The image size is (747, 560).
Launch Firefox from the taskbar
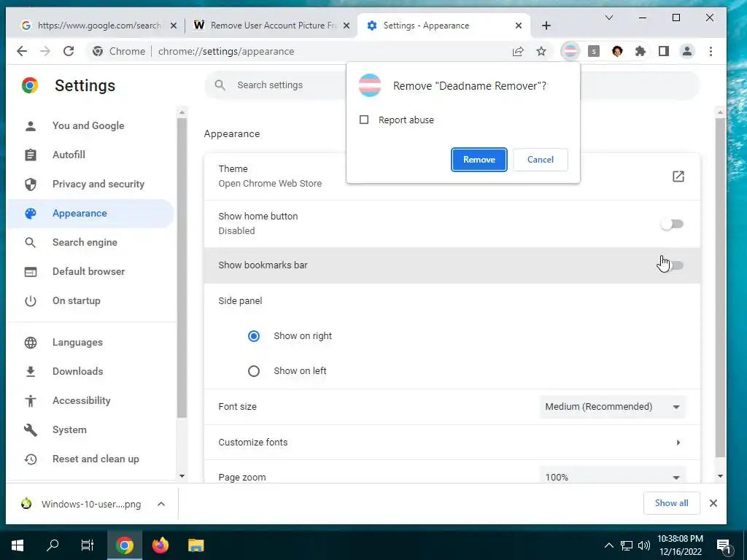coord(160,545)
